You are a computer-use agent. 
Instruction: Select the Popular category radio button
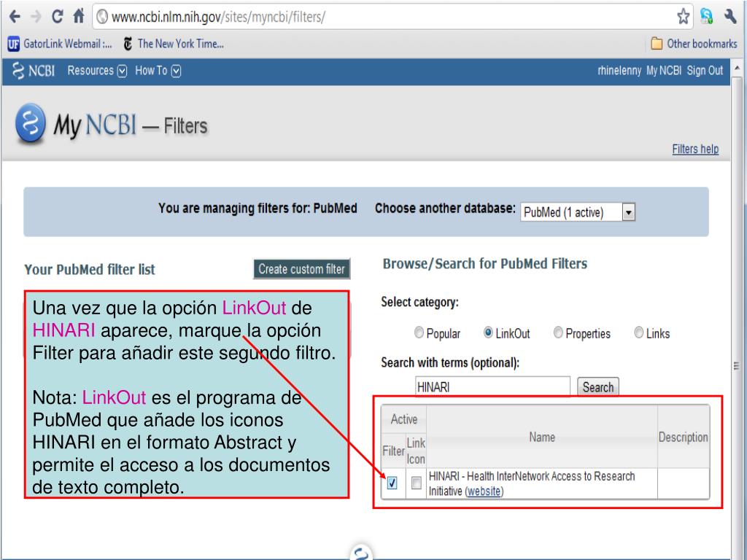point(419,332)
